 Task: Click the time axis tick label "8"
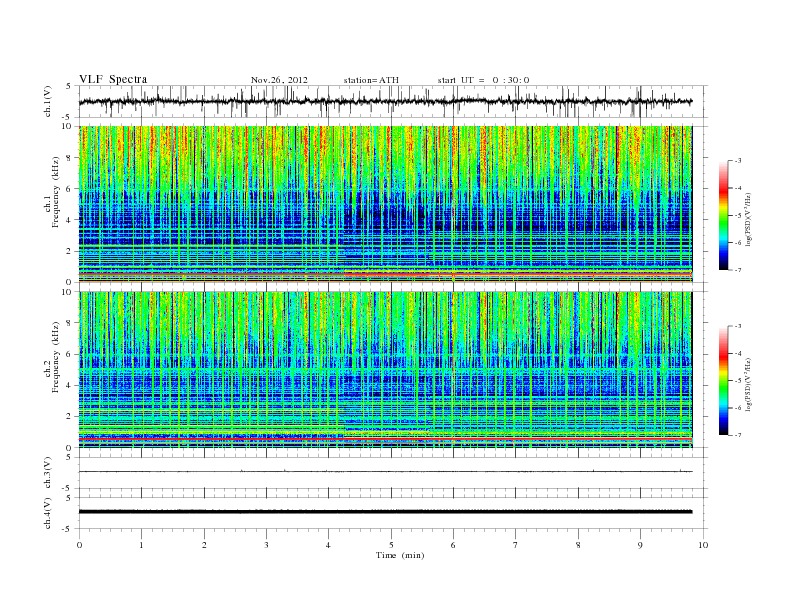pyautogui.click(x=578, y=545)
